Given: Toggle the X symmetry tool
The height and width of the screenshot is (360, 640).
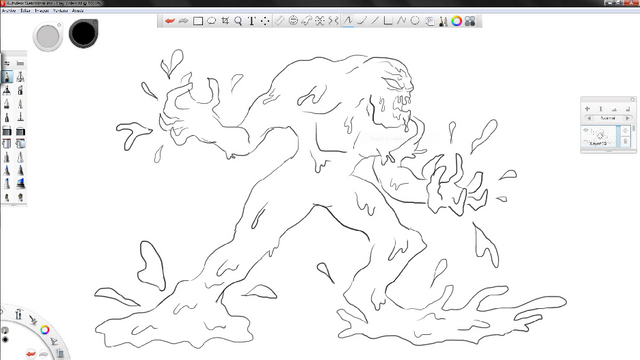Looking at the screenshot, I should pos(320,21).
